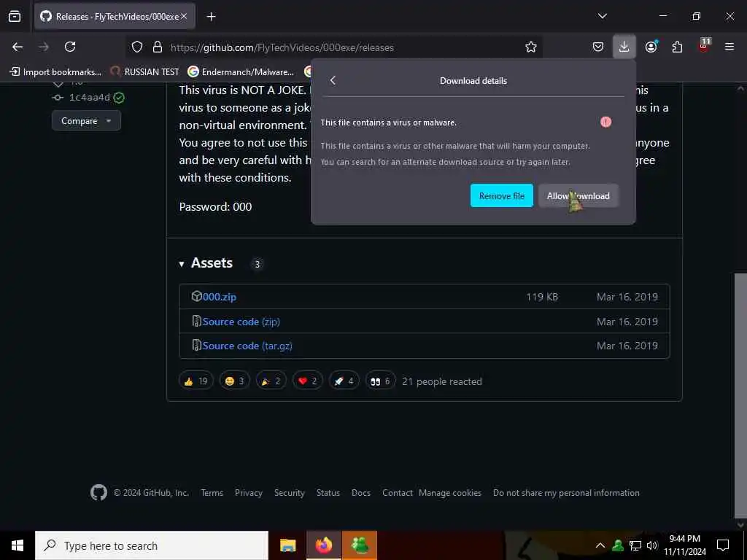This screenshot has height=560, width=747.
Task: Open the Firefox hamburger application menu
Action: click(x=729, y=47)
